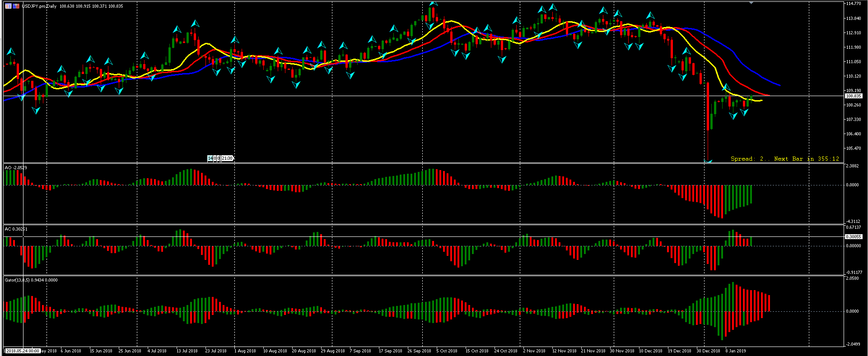Select the up fractal arrow above the highest peak
Screen dimensions: 868x356
coord(434,3)
